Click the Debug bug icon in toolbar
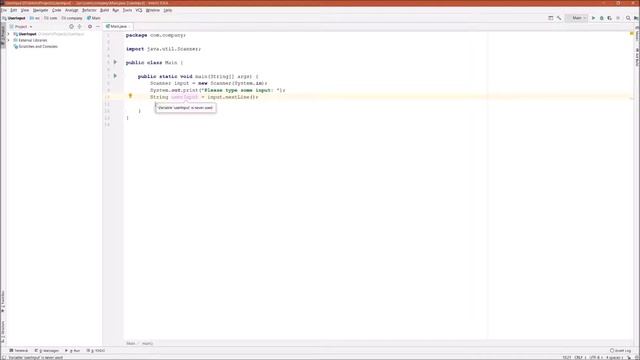The image size is (640, 360). coord(602,18)
